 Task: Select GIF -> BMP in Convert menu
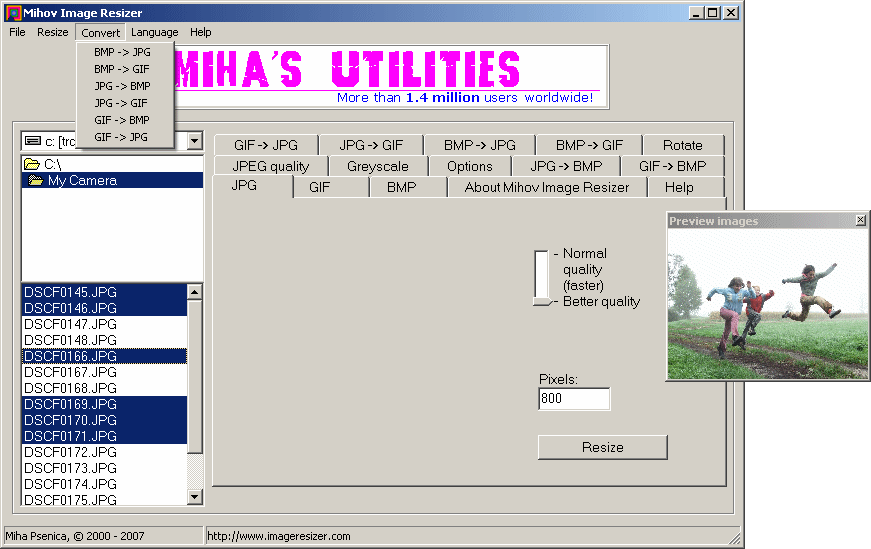(x=122, y=120)
